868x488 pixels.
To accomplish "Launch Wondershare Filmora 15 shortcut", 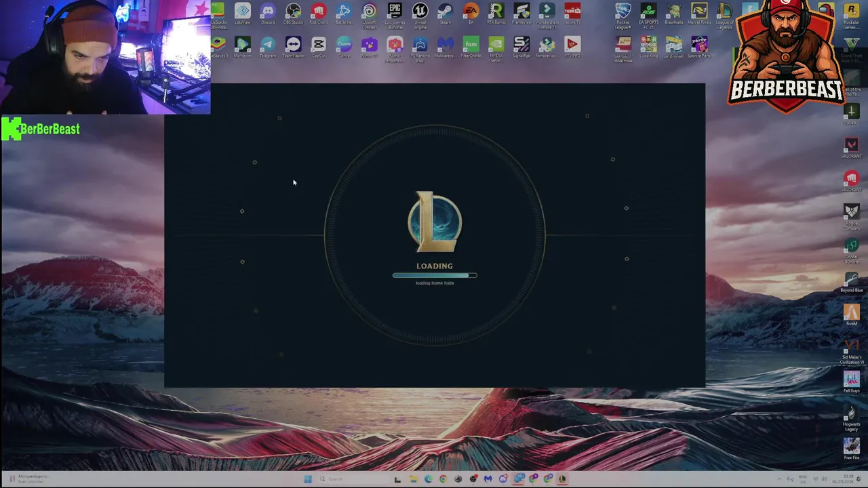I will pos(547,15).
